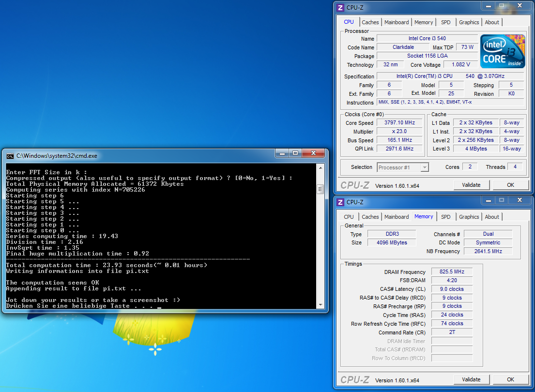Screen dimensions: 535x392
Task: Click the Max TDP value 73 W
Action: click(467, 47)
